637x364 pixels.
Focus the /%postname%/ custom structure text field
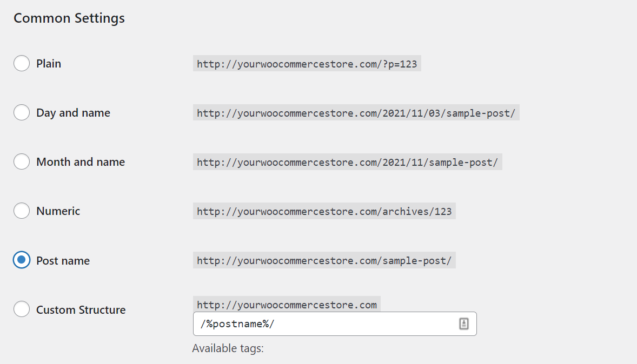click(324, 324)
